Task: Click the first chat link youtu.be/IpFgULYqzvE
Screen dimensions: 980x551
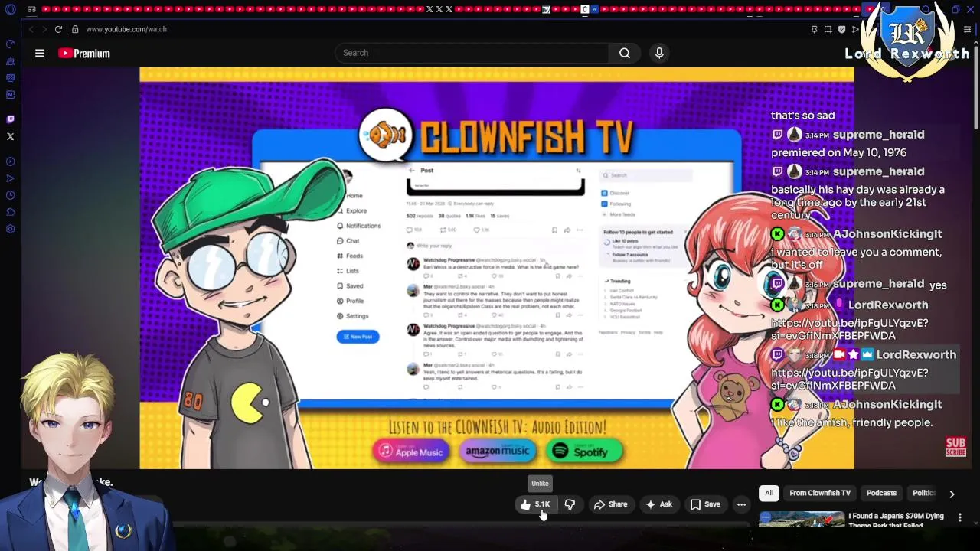Action: click(x=849, y=329)
